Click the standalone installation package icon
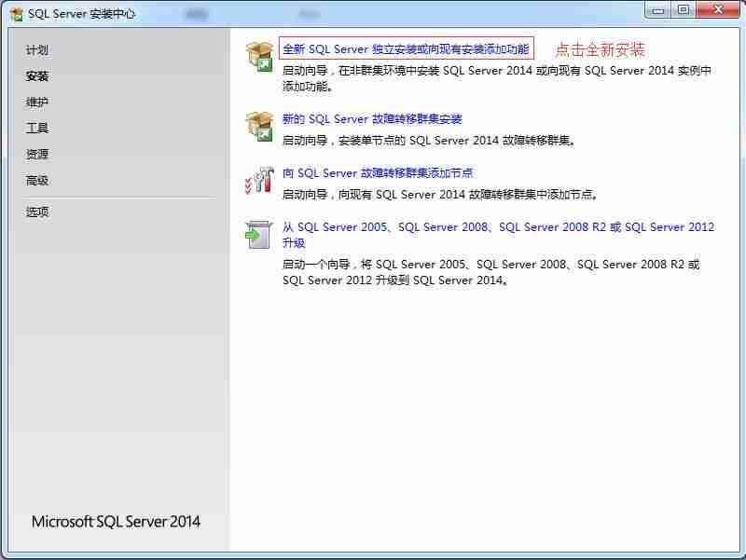The image size is (746, 560). (258, 55)
